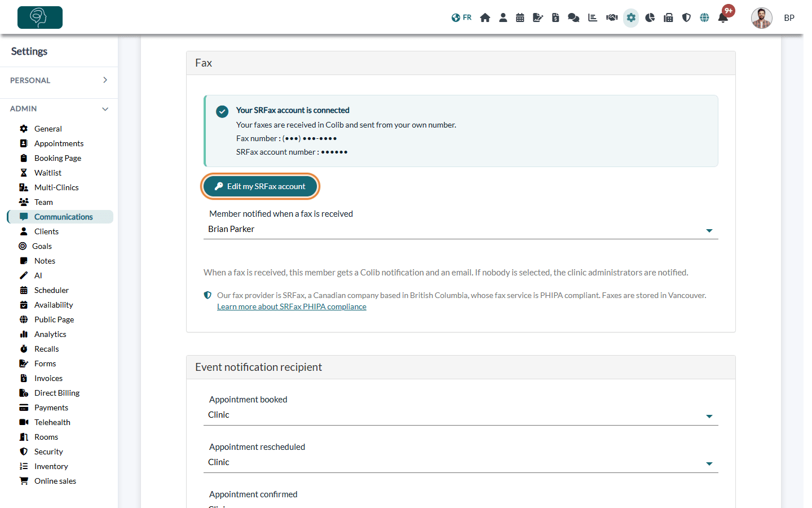Screen dimensions: 812x508
Task: Open Scheduler settings
Action: pos(51,290)
